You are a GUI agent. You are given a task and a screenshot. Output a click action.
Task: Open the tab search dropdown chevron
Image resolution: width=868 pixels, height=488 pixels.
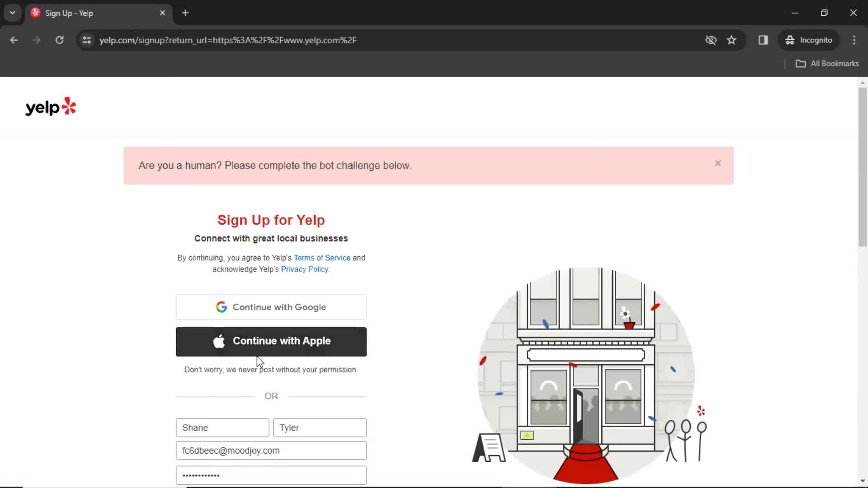point(12,13)
